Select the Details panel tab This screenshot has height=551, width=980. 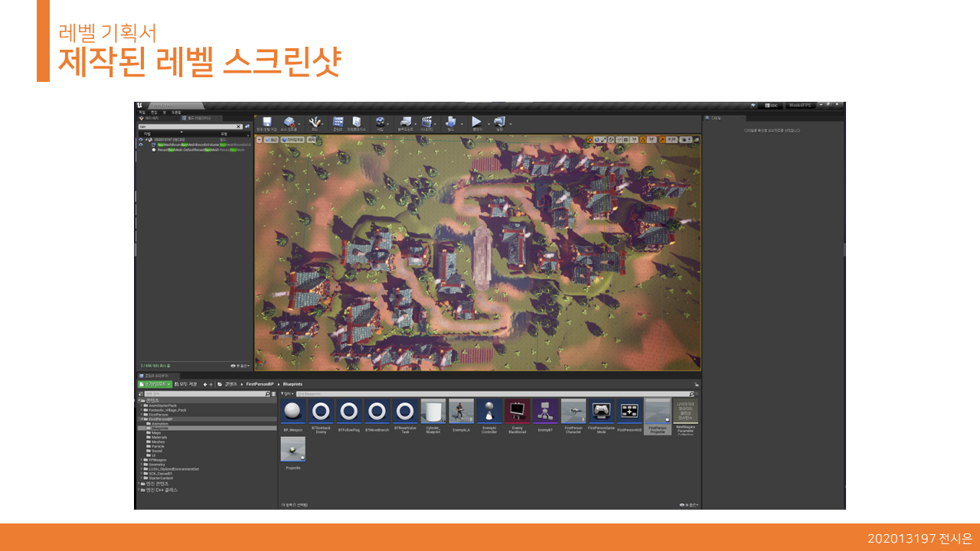(724, 118)
